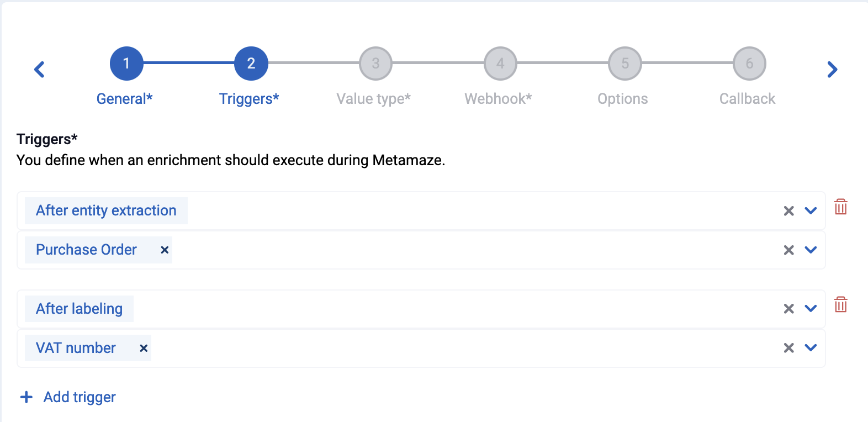
Task: Open the Purchase Order dropdown list
Action: tap(811, 250)
